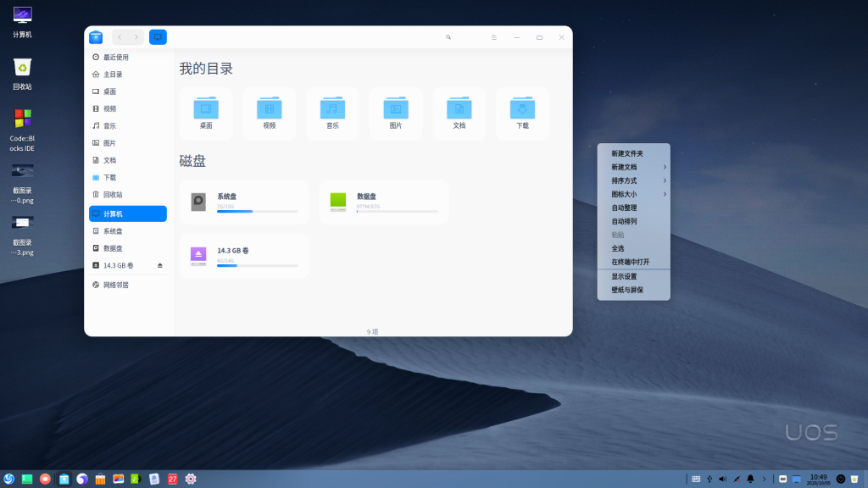The image size is (868, 488).
Task: Open the 数据盘 green disk icon
Action: click(x=338, y=202)
